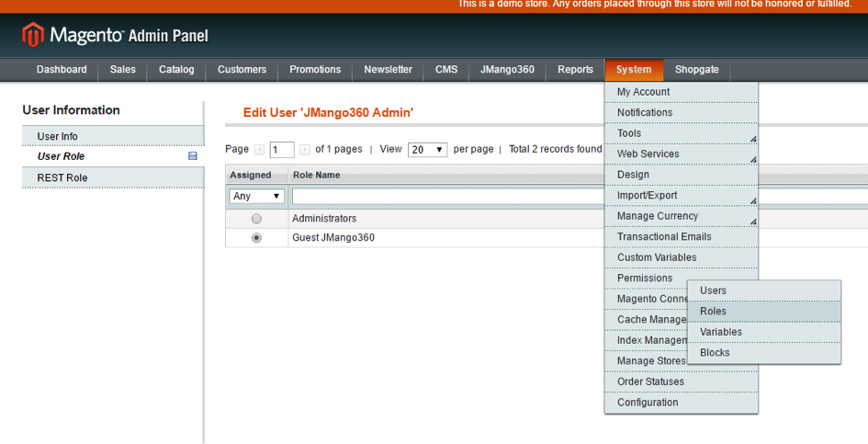Image resolution: width=868 pixels, height=444 pixels.
Task: Go to previous page arrow
Action: tap(259, 150)
